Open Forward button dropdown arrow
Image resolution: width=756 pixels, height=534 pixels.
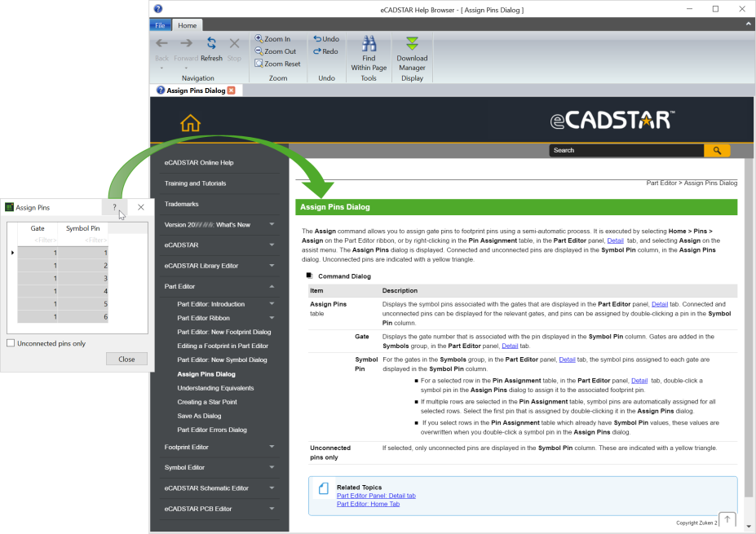point(186,68)
